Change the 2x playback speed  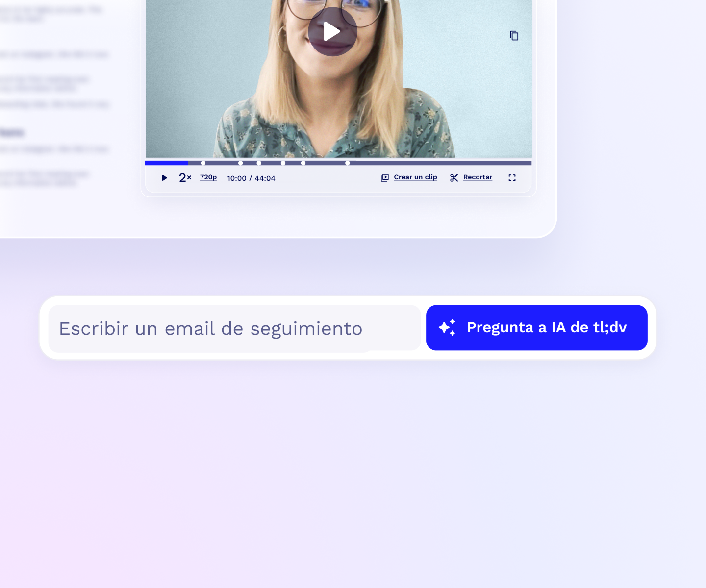(185, 178)
